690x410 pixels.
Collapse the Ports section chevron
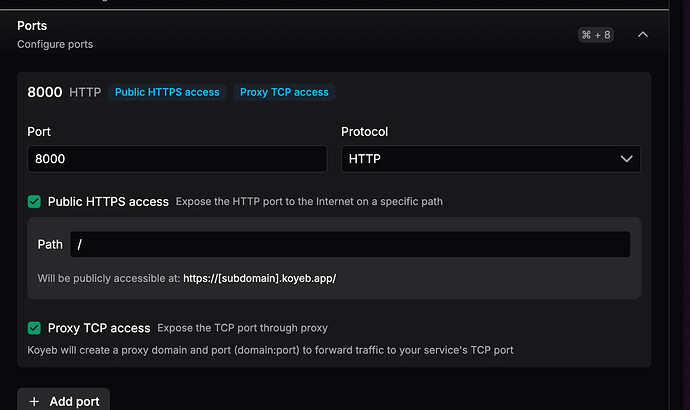coord(643,35)
